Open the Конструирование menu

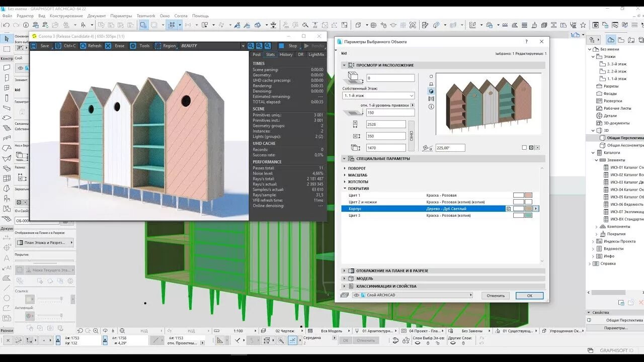click(x=66, y=16)
